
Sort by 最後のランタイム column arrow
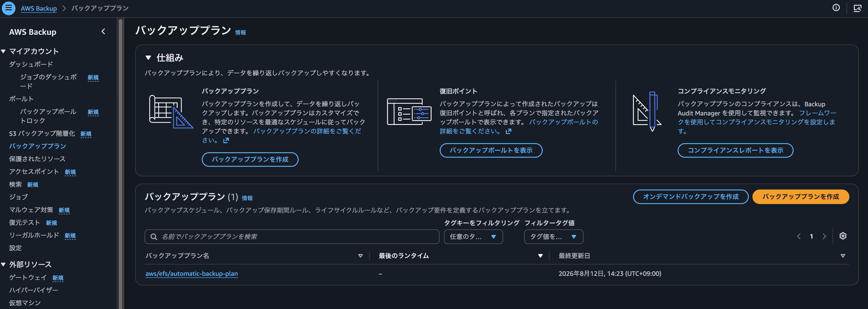tap(540, 256)
